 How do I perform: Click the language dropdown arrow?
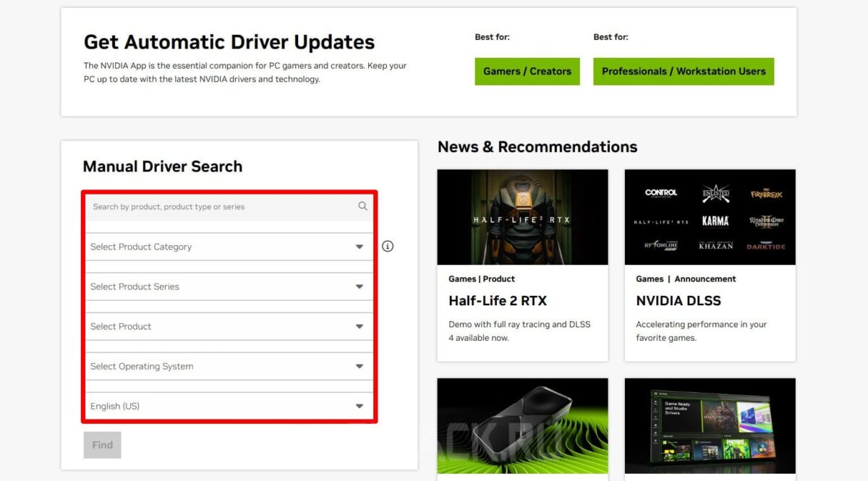(x=359, y=406)
